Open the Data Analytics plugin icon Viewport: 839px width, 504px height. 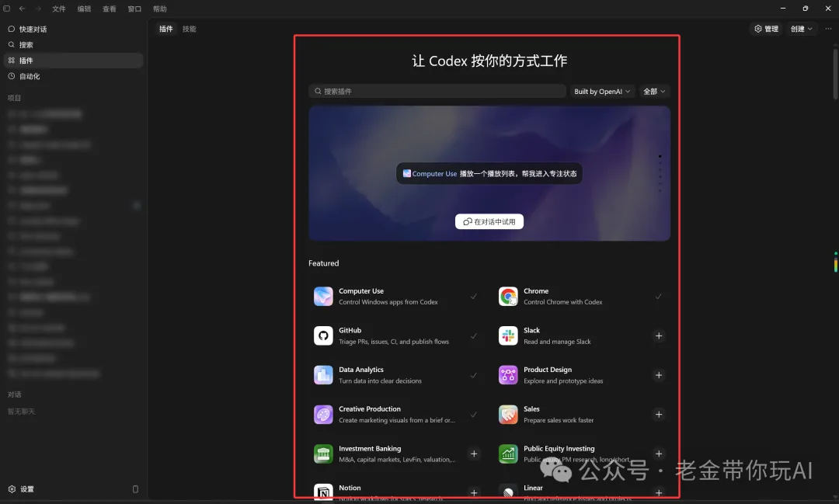coord(323,375)
